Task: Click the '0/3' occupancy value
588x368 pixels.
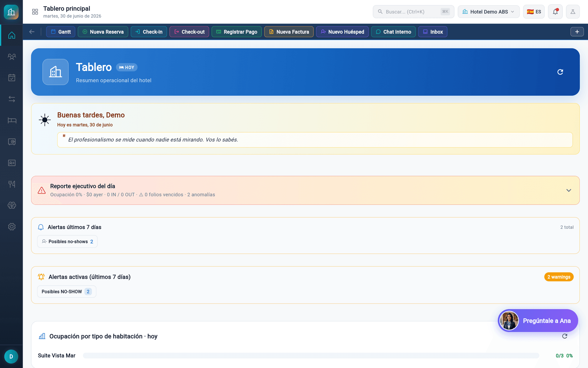Action: click(x=560, y=356)
